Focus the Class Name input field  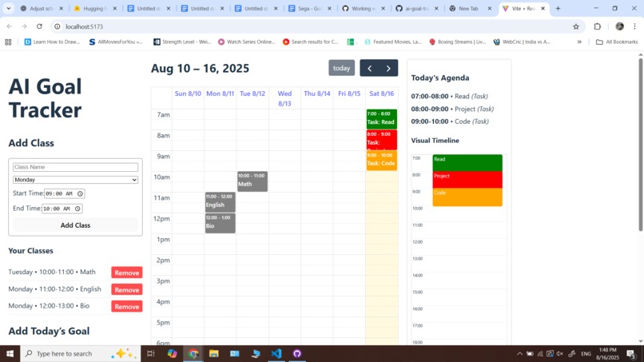pyautogui.click(x=75, y=167)
